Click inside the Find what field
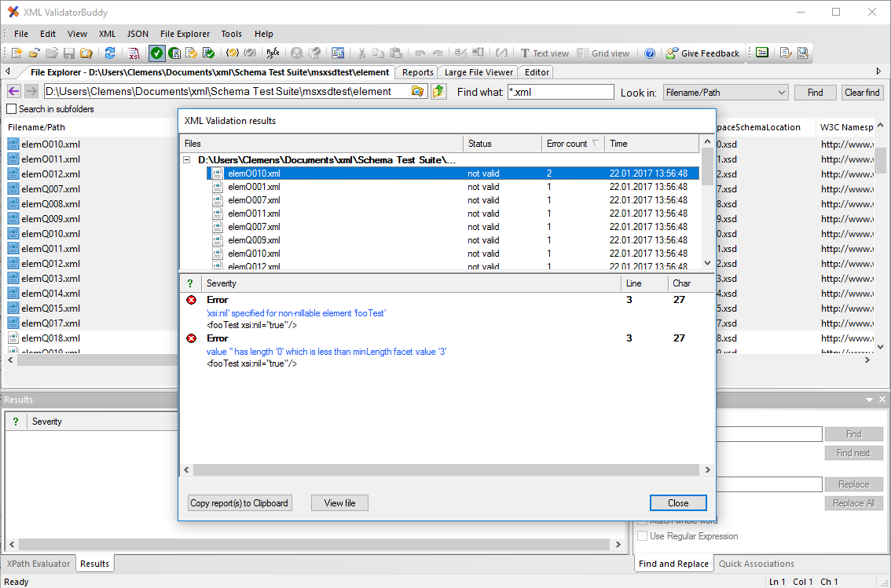This screenshot has height=588, width=891. (x=560, y=92)
